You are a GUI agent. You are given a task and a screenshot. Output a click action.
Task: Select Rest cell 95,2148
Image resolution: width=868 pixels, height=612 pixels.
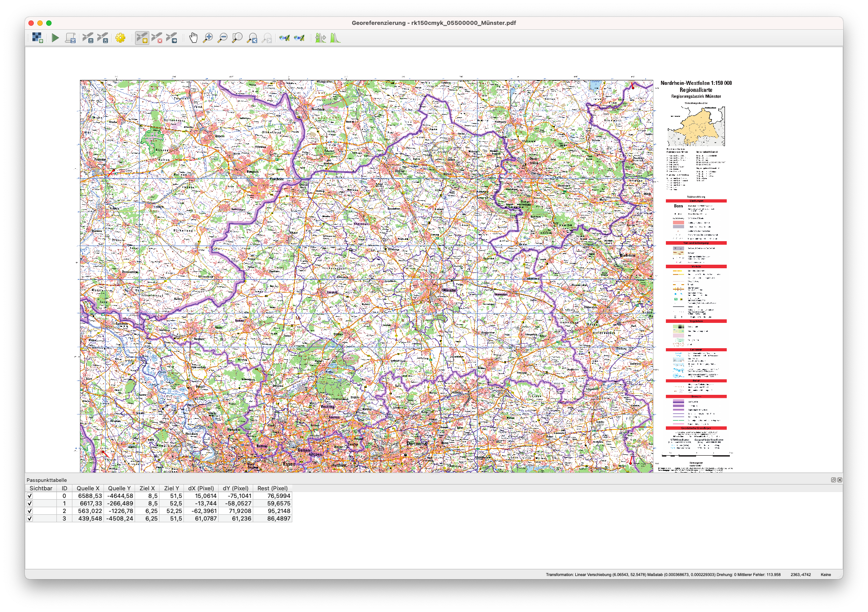[x=272, y=511]
